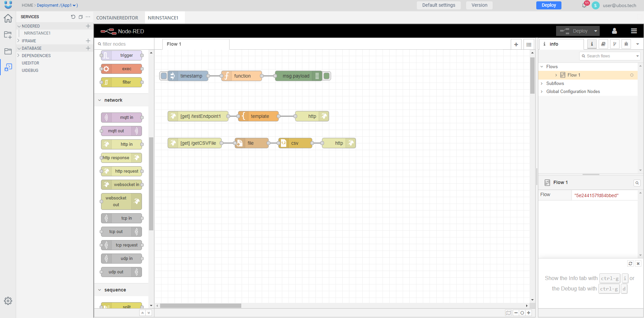
Task: Zoom in the flow canvas
Action: coord(529,313)
